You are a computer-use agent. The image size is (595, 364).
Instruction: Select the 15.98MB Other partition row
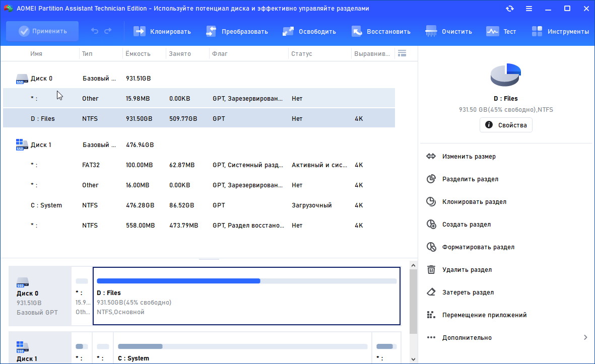tap(199, 99)
